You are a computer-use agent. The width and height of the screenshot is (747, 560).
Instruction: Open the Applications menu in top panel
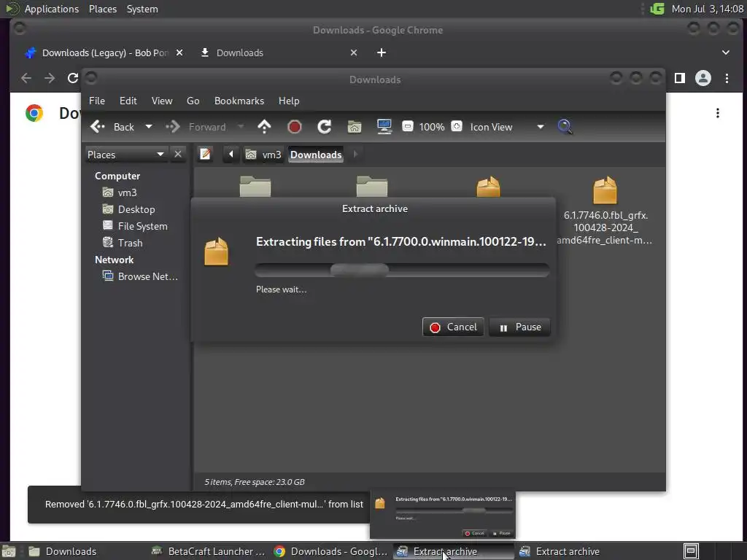[x=52, y=9]
